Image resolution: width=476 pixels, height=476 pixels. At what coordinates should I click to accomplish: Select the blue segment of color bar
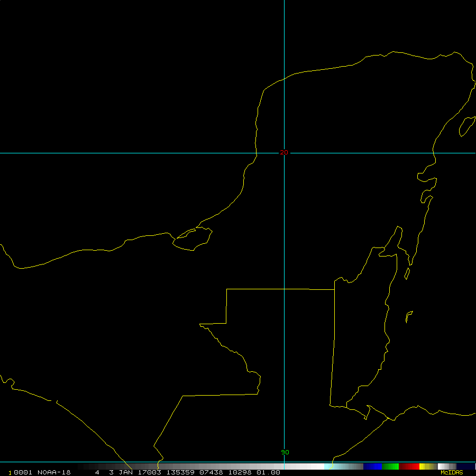tap(372, 466)
